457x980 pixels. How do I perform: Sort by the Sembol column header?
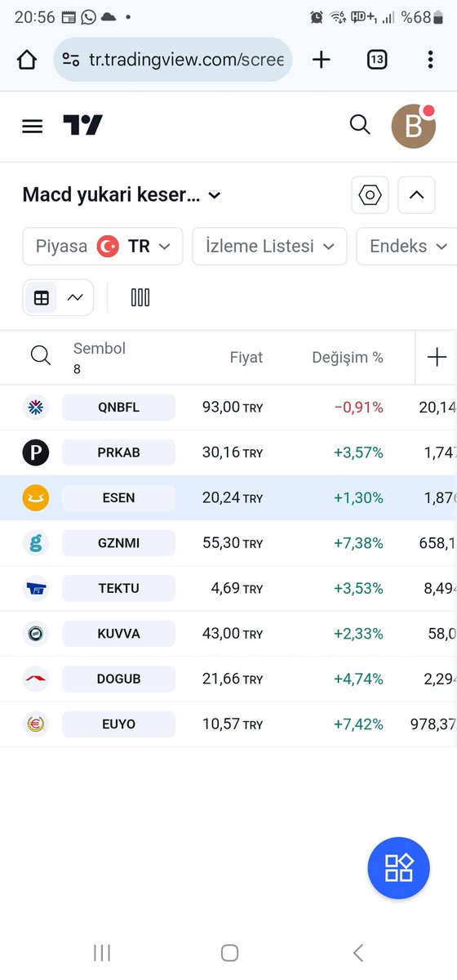click(x=100, y=349)
